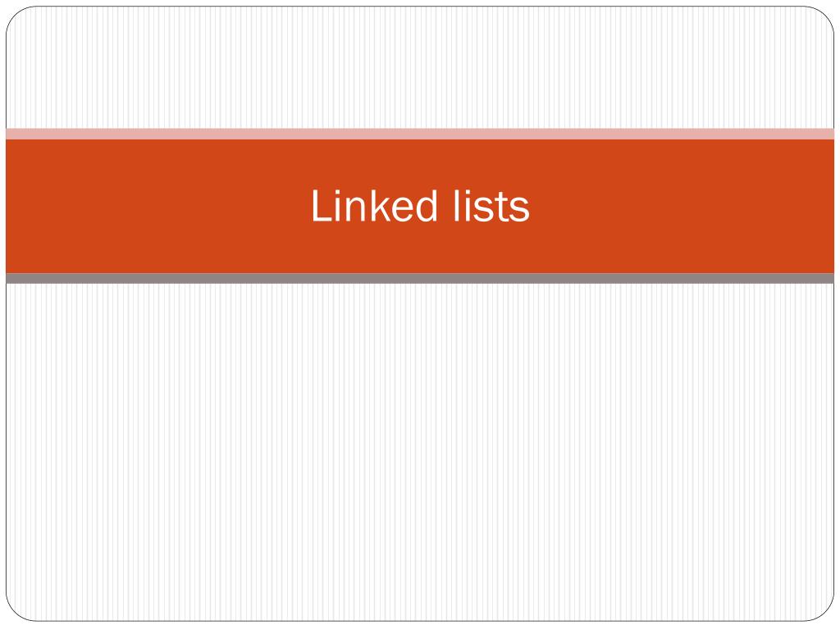Click the rounded bottom-right corner of slide border
This screenshot has width=840, height=630.
pos(825,612)
